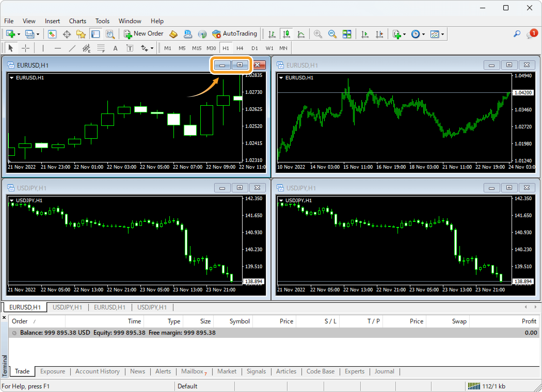Screen dimensions: 542x392
Task: Click the Indicators list icon
Action: pyautogui.click(x=397, y=34)
